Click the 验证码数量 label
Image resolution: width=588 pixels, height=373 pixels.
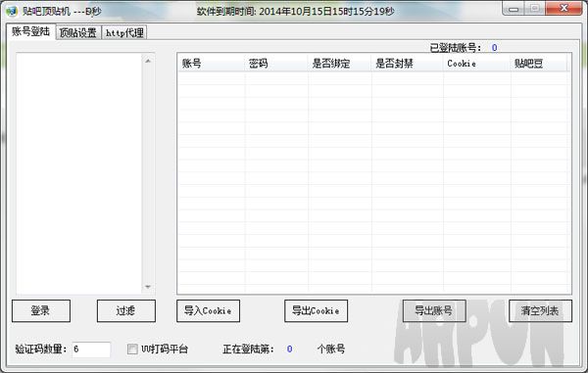(x=41, y=350)
